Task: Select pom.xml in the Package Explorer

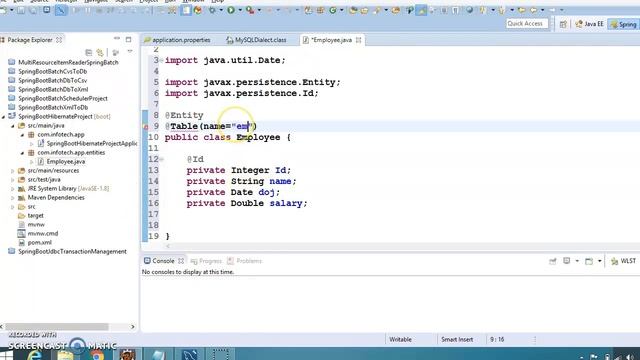Action: [39, 242]
